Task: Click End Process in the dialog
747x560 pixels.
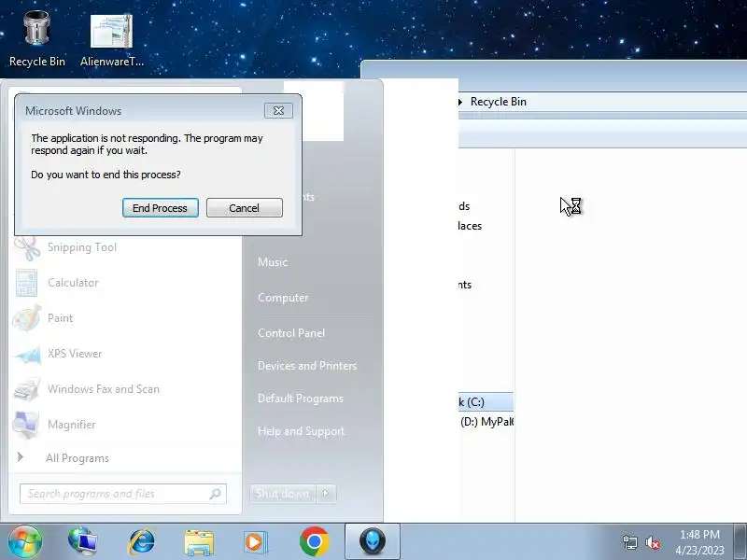Action: (x=160, y=208)
